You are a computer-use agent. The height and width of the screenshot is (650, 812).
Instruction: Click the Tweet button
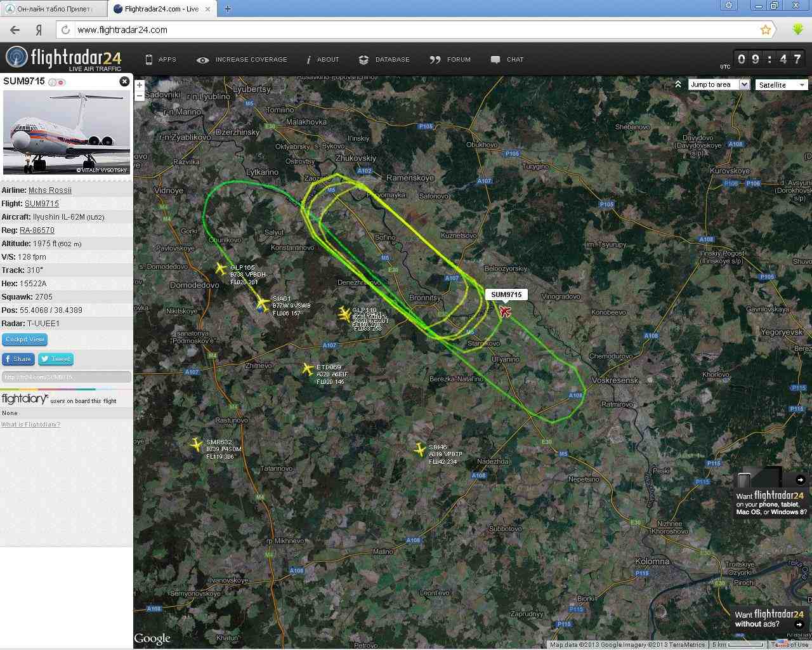tap(56, 359)
